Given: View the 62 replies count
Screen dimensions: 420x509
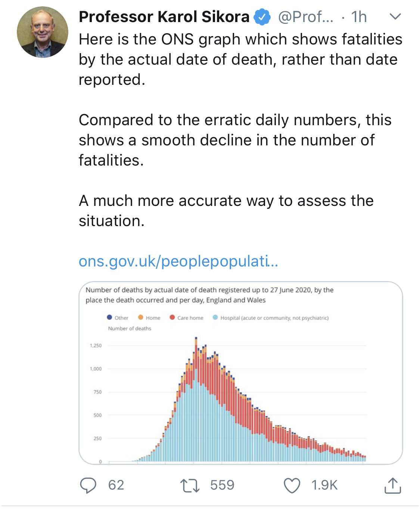Looking at the screenshot, I should [x=116, y=485].
